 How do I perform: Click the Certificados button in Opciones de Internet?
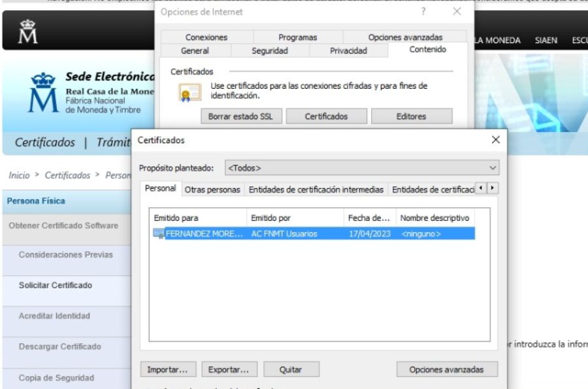pyautogui.click(x=326, y=116)
